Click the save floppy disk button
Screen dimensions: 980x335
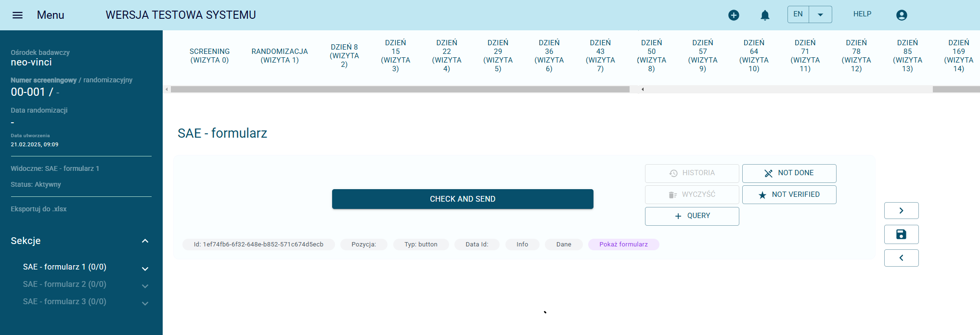point(901,234)
